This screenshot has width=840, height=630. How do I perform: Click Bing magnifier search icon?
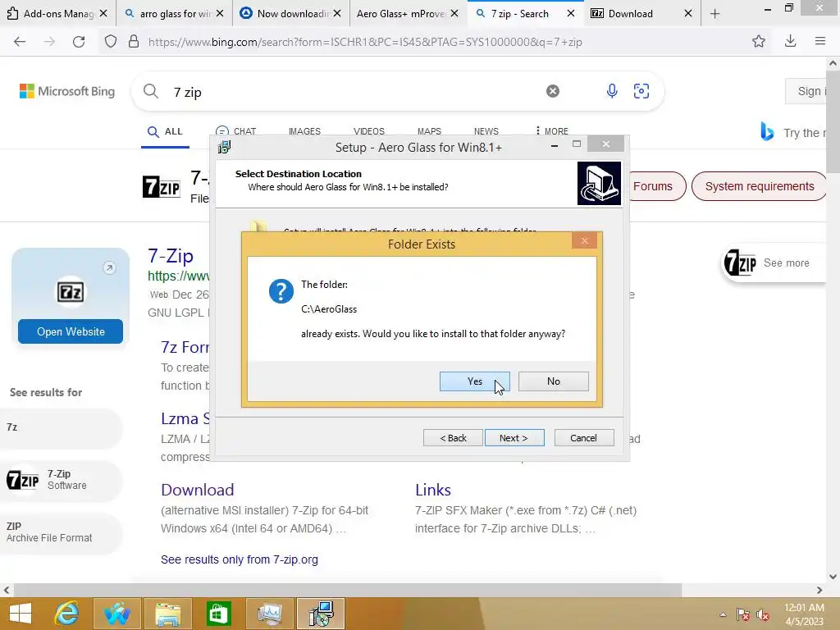click(151, 91)
